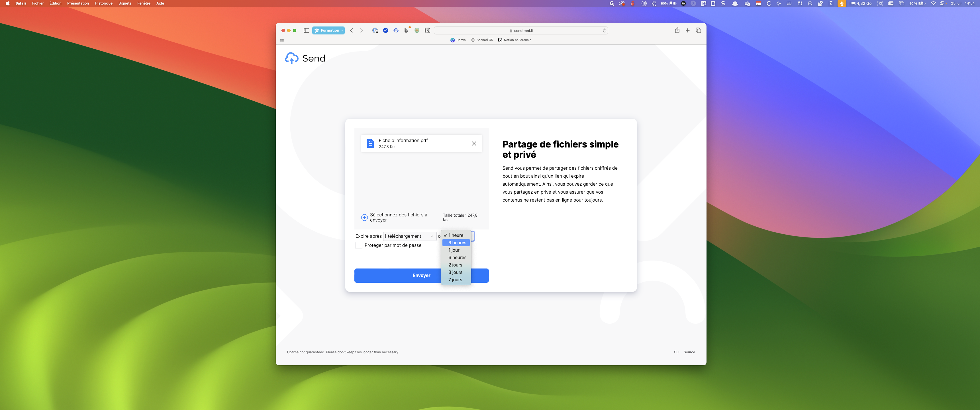The width and height of the screenshot is (980, 410).
Task: Choose 7 jours in expiry list
Action: tap(456, 280)
